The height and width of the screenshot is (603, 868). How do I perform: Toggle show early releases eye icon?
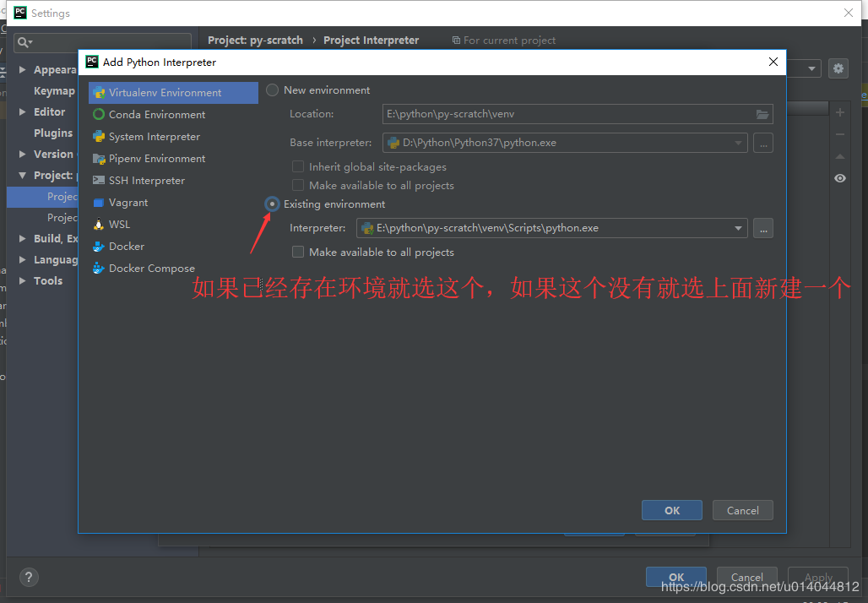840,178
